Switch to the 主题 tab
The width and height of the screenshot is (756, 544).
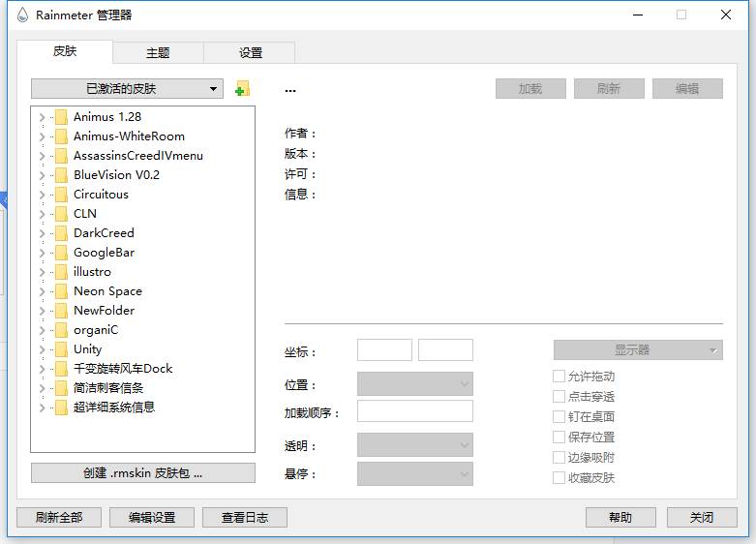[158, 52]
